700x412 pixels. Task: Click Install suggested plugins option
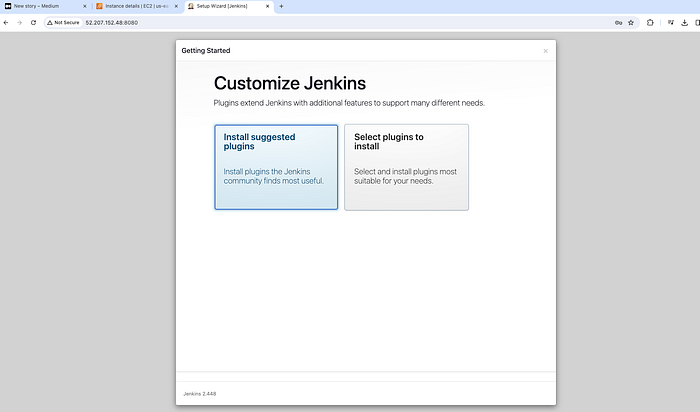pos(276,167)
